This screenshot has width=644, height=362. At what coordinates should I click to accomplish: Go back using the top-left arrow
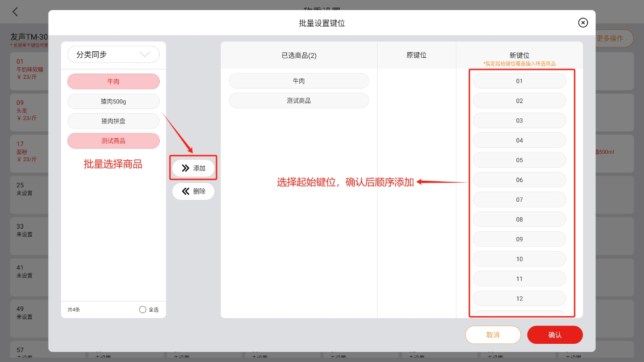15,12
